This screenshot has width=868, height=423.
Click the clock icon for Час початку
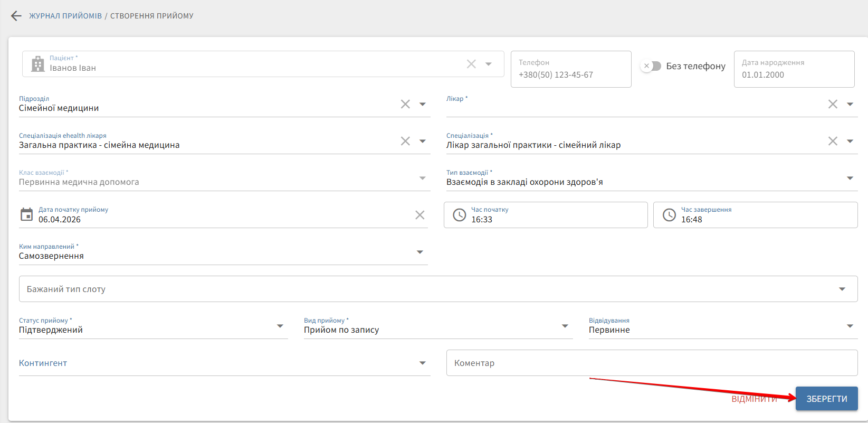click(460, 215)
